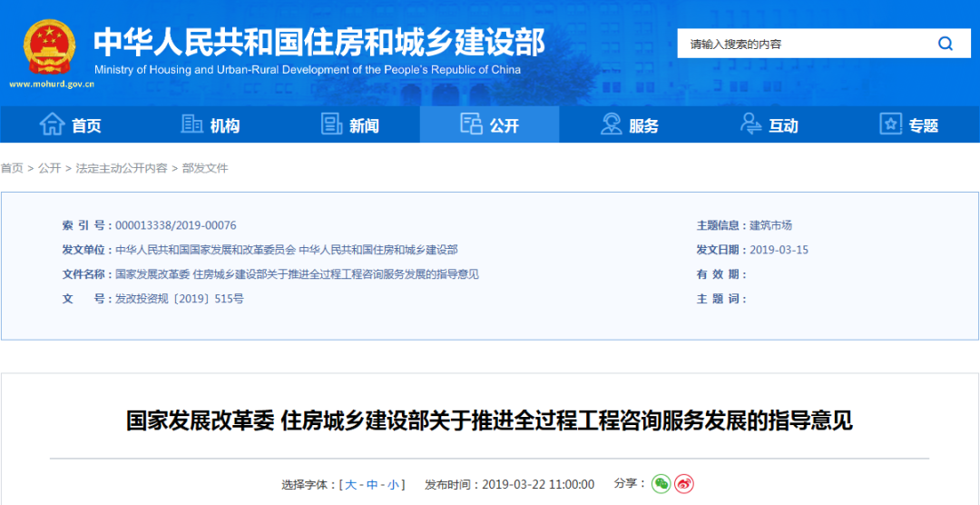This screenshot has height=505, width=980.
Task: Click the 分享 label
Action: (628, 483)
